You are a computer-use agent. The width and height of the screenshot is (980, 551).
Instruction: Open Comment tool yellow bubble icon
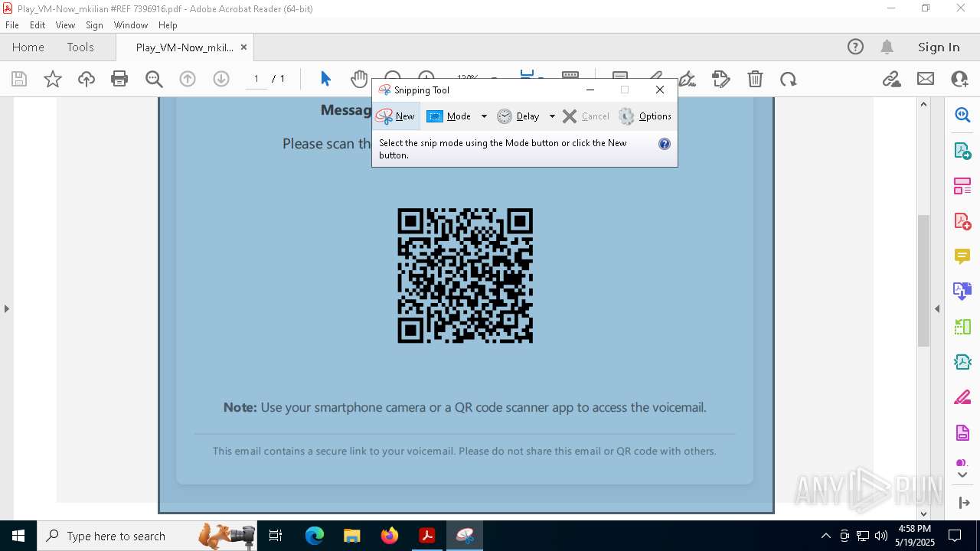(962, 256)
